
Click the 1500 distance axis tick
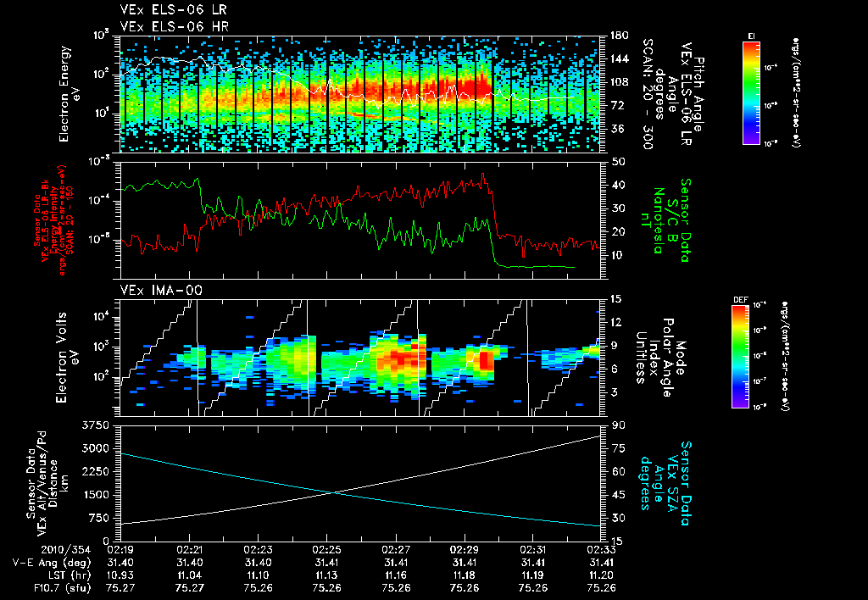click(97, 495)
